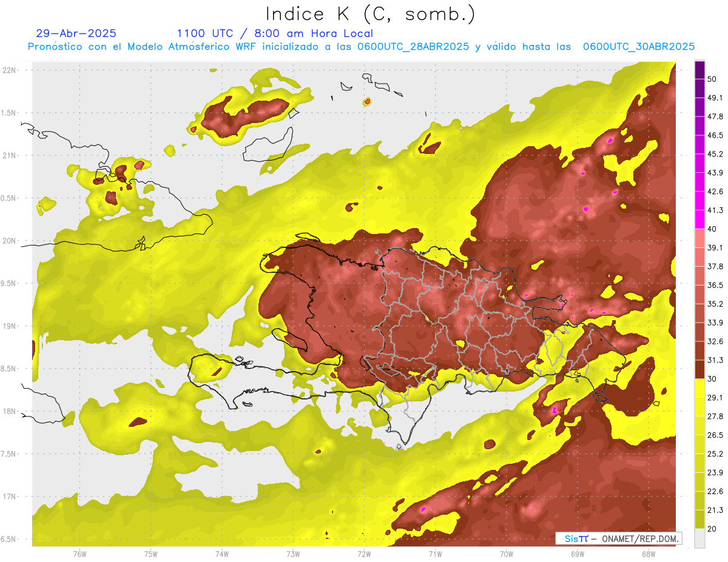Click the colorbar value "33.9"
The height and width of the screenshot is (562, 728).
[x=715, y=323]
